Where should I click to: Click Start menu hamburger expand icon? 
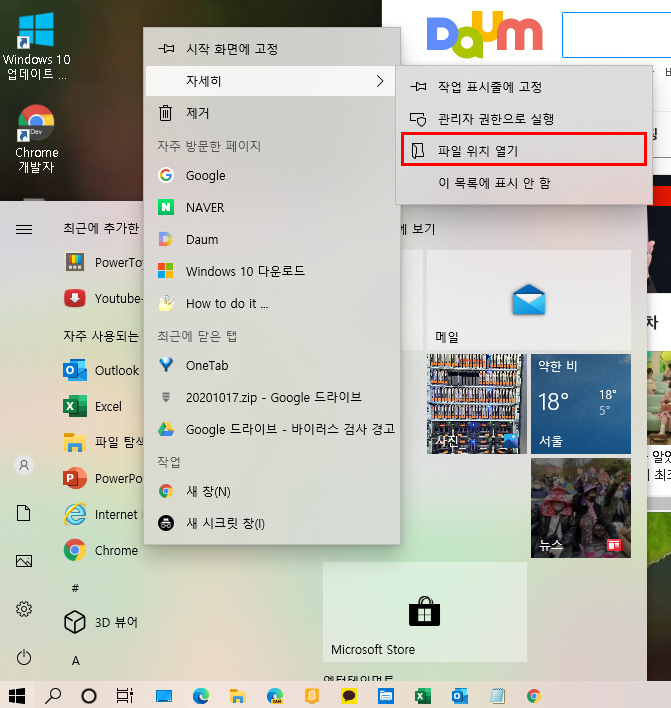pyautogui.click(x=24, y=229)
